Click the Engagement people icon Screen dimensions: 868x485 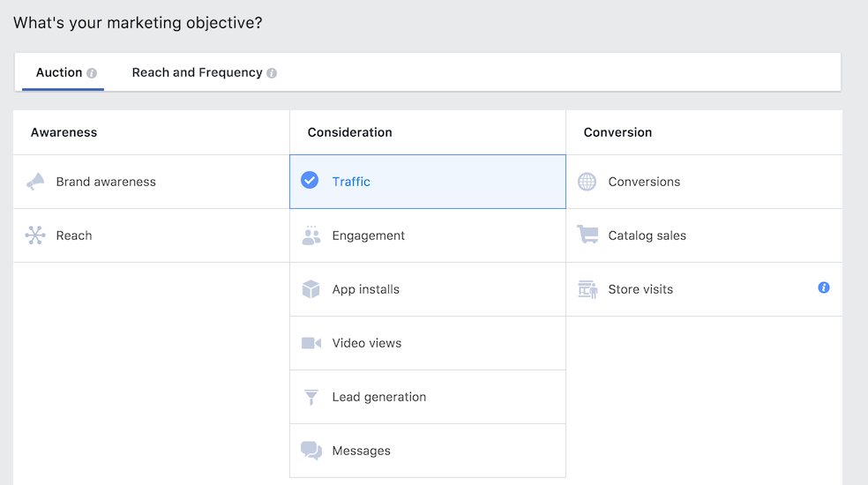coord(311,235)
